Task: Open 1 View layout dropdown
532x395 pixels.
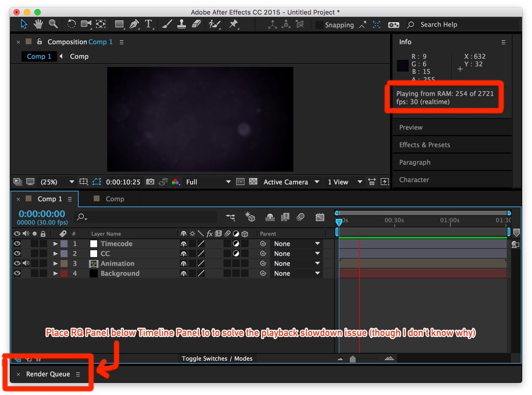Action: point(345,182)
